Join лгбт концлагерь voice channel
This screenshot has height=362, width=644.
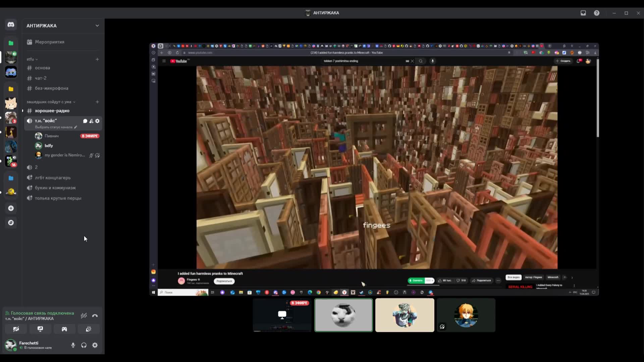click(x=63, y=178)
